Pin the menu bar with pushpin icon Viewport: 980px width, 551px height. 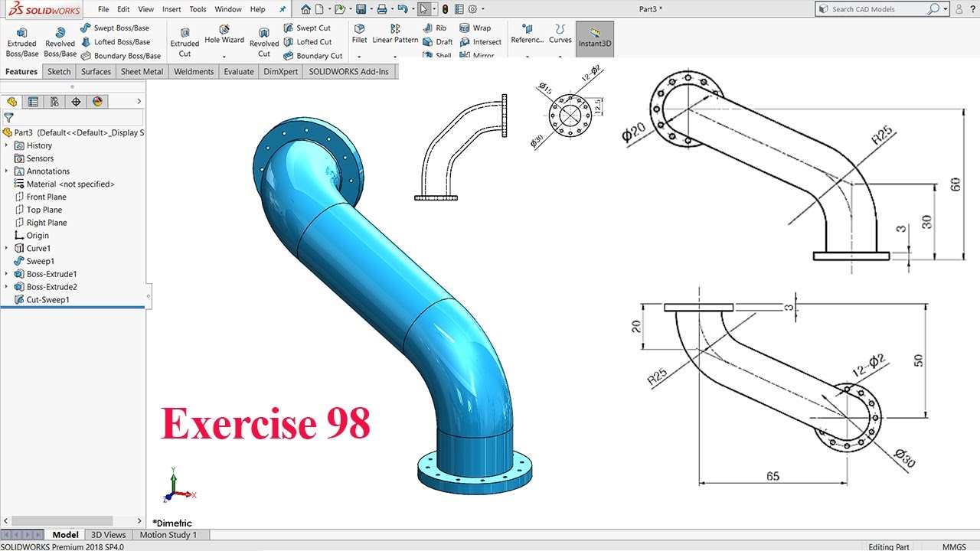tap(283, 9)
